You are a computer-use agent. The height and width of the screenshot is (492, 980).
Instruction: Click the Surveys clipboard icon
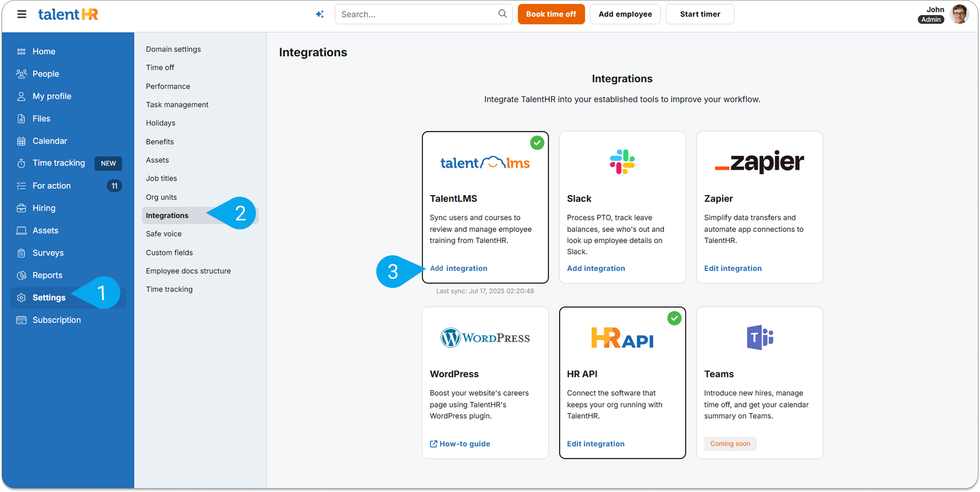tap(21, 253)
